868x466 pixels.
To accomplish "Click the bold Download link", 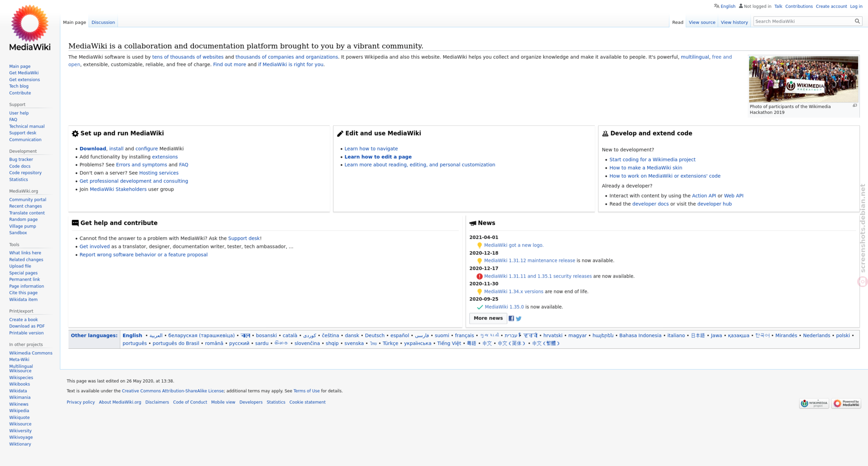I will click(93, 149).
